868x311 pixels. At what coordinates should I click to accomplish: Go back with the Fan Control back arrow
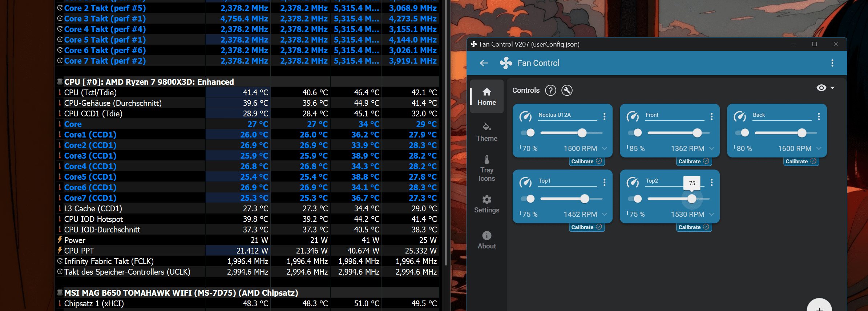[484, 63]
